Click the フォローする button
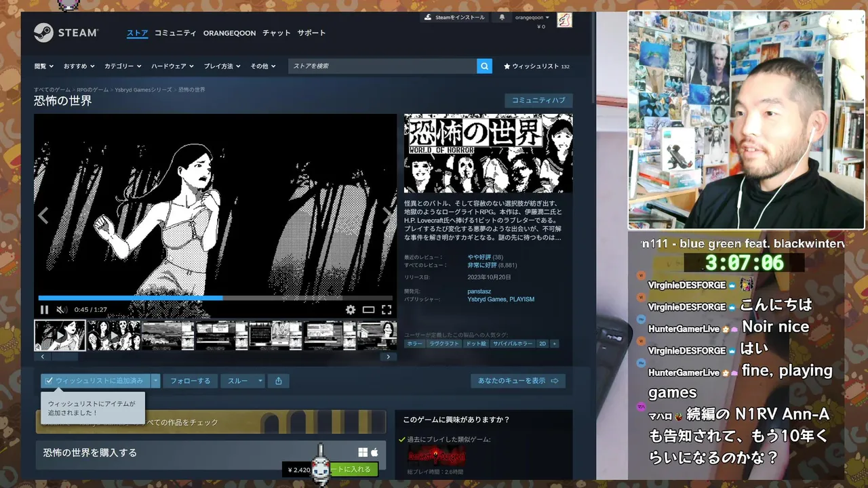The image size is (868, 488). click(x=190, y=381)
